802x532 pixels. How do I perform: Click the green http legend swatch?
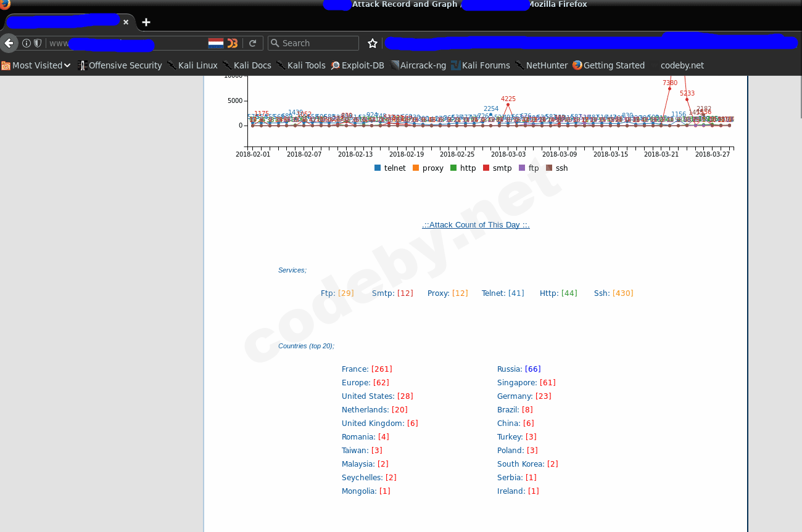click(x=453, y=168)
